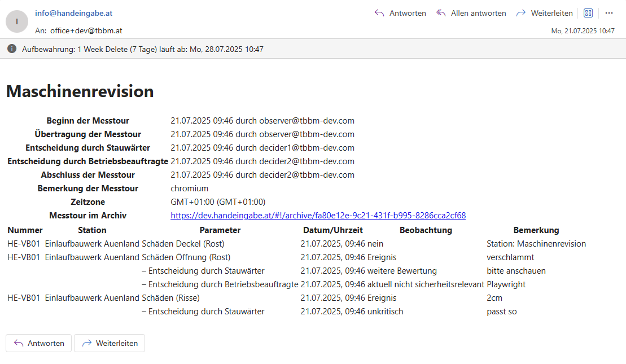Image resolution: width=626 pixels, height=364 pixels.
Task: Click the label Entscheidung durch Betriebsbeauftragte in summary
Action: (x=88, y=161)
